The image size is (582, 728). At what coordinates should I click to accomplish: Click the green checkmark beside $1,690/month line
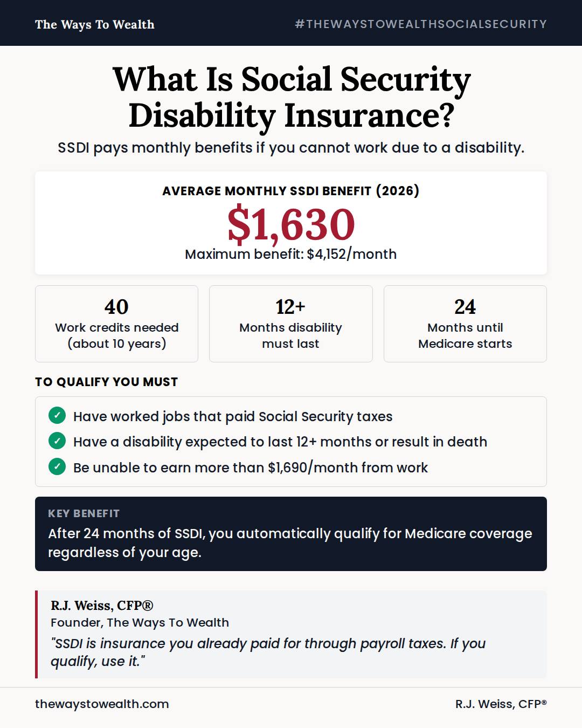click(57, 466)
